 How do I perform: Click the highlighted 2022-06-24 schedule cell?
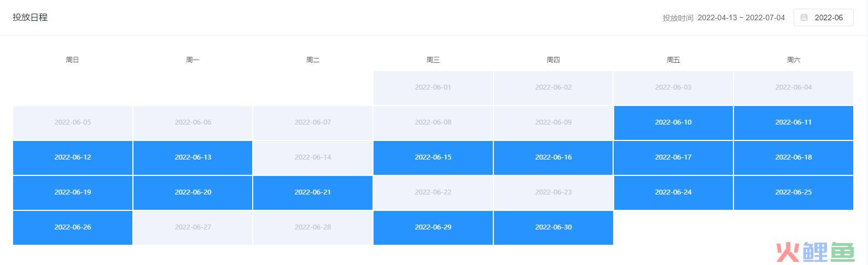pos(673,192)
